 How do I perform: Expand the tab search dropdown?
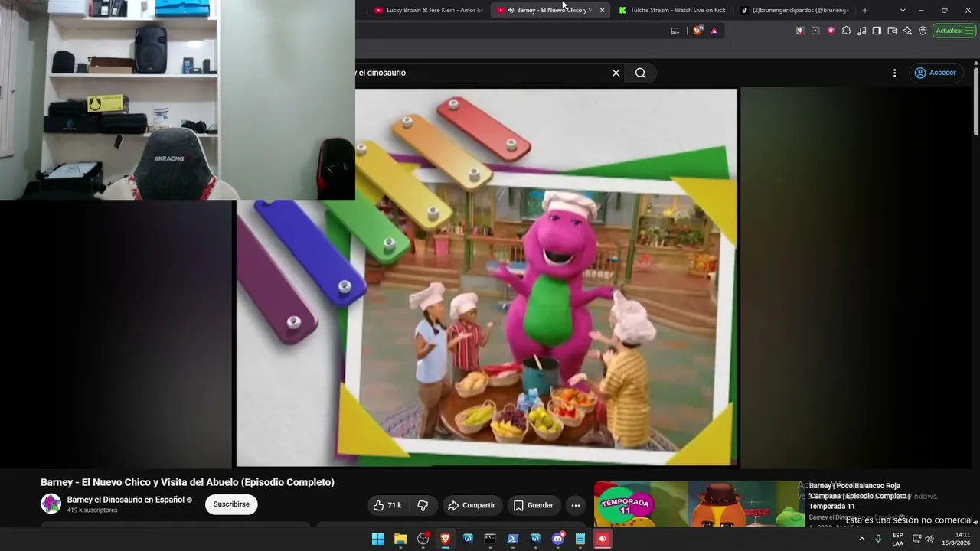(x=903, y=10)
